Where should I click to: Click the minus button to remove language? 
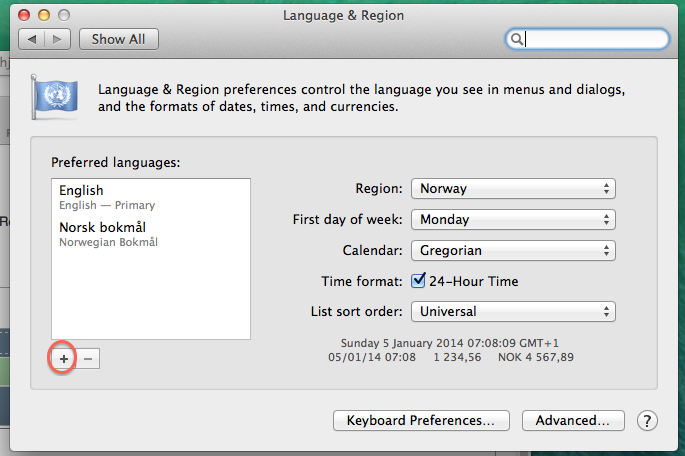[x=87, y=358]
